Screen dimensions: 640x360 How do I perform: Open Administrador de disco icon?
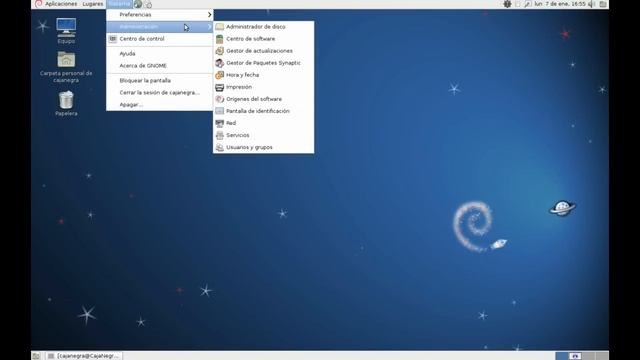pyautogui.click(x=220, y=27)
